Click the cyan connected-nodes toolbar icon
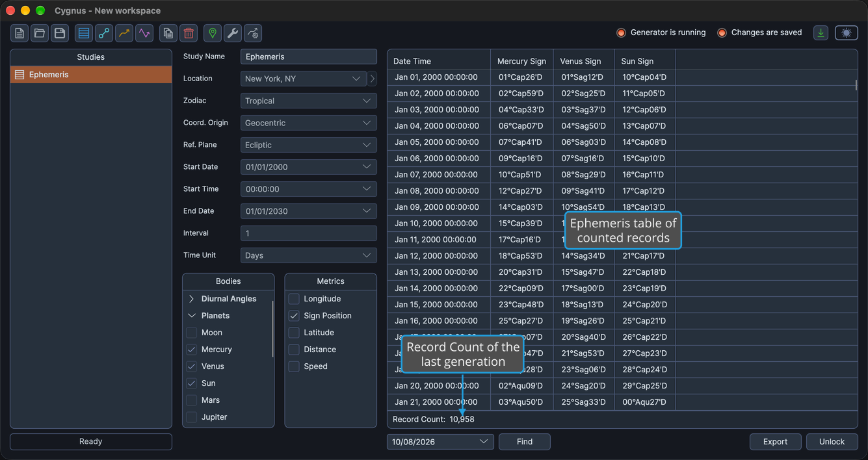 click(x=104, y=33)
